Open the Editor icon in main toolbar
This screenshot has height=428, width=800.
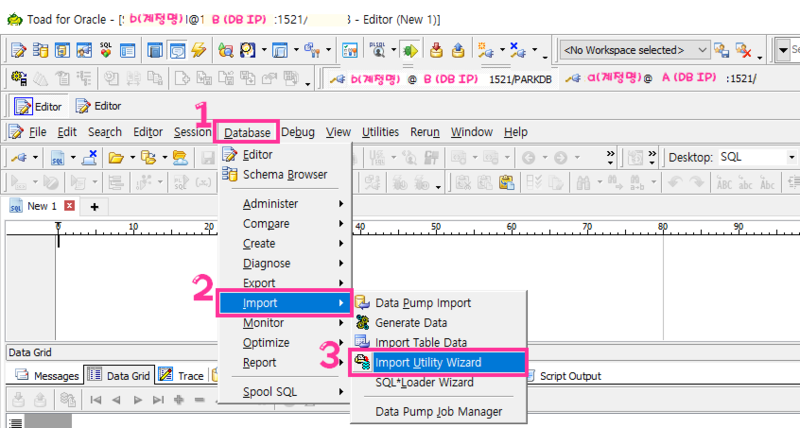[18, 50]
